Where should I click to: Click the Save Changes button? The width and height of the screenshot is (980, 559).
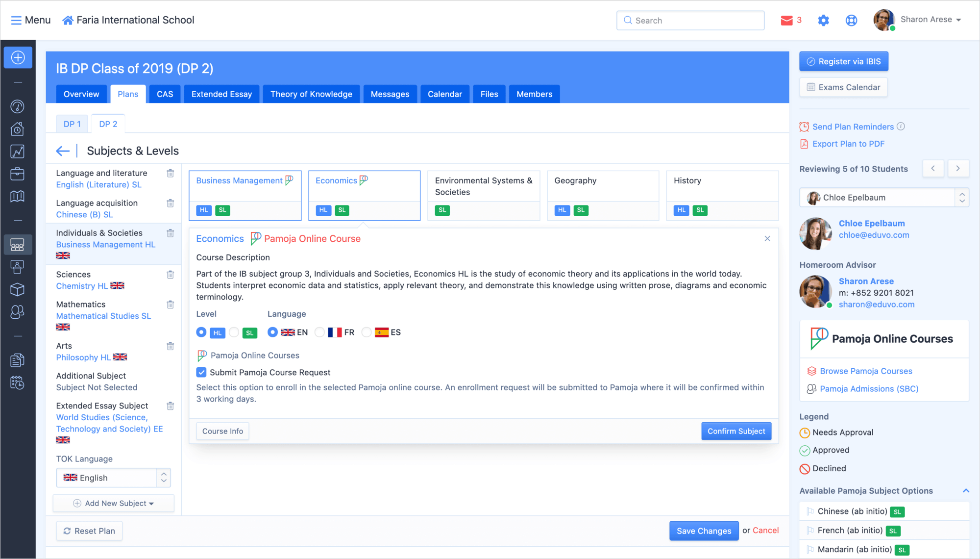[x=704, y=531]
